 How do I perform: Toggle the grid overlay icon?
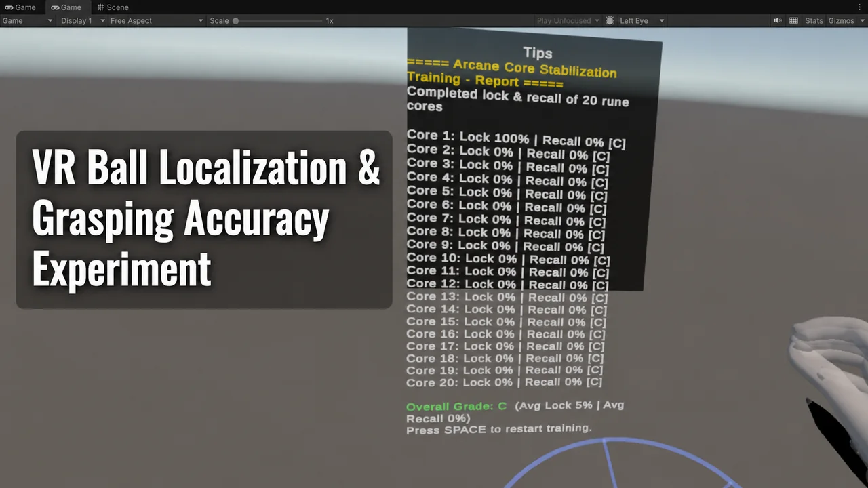click(x=793, y=21)
